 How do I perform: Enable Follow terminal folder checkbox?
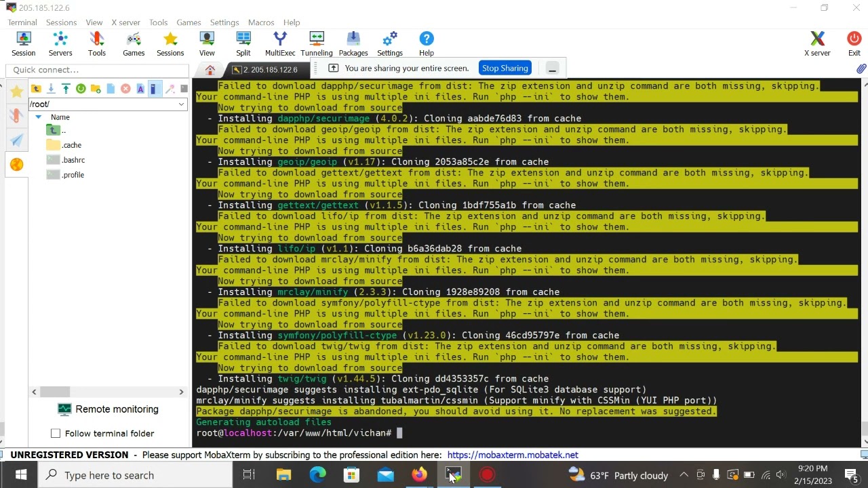pos(56,434)
